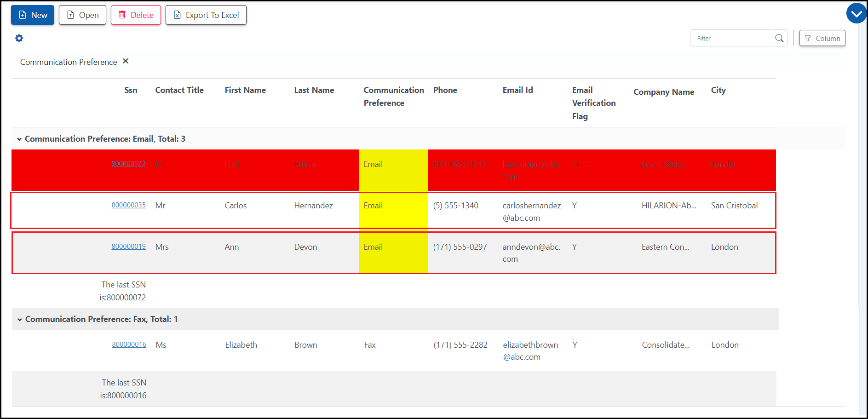
Task: Sort by Email Id column header
Action: click(x=517, y=90)
